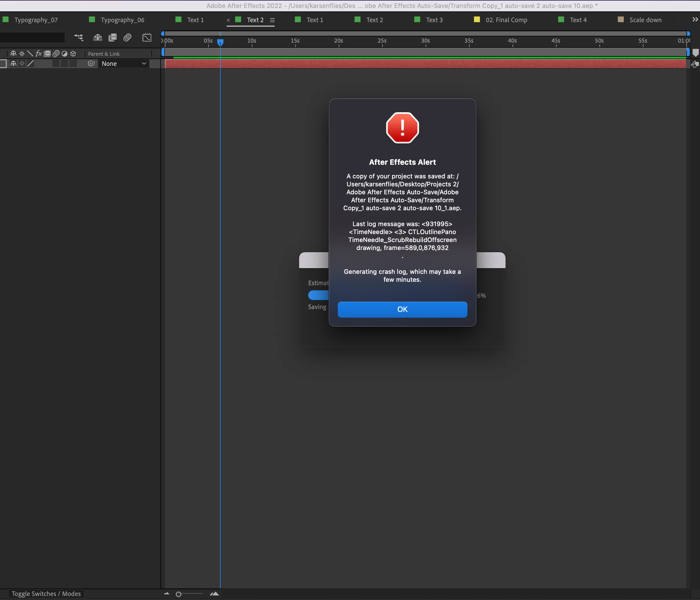Toggle the Hide Shy Layers icon
The height and width of the screenshot is (600, 700).
click(98, 37)
